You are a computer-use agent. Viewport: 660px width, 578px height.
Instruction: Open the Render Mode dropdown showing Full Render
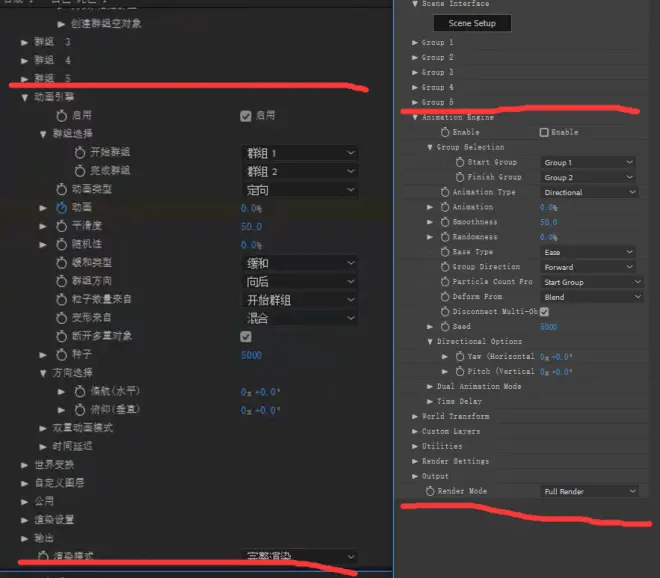tap(589, 491)
